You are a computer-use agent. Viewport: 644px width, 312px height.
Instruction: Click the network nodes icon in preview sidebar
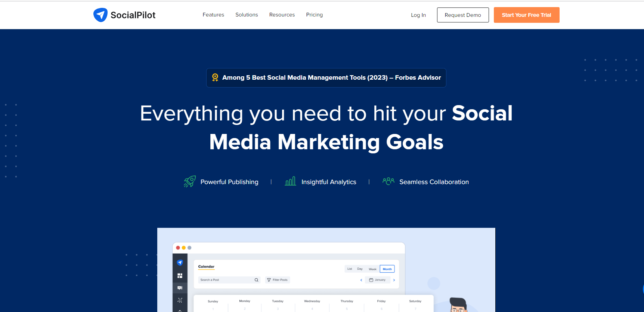(x=180, y=300)
